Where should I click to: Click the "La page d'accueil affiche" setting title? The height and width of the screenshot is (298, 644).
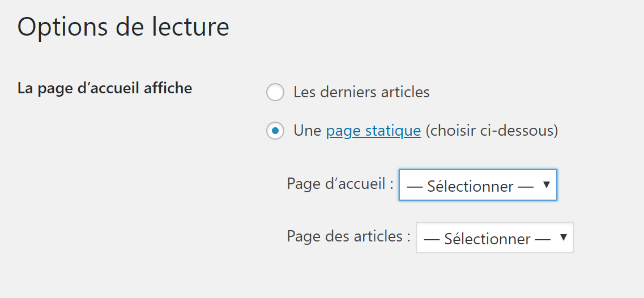click(105, 89)
